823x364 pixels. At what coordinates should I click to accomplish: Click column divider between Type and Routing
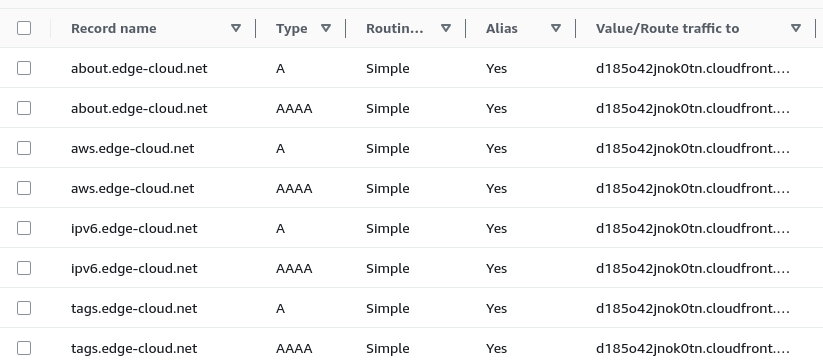coord(345,28)
